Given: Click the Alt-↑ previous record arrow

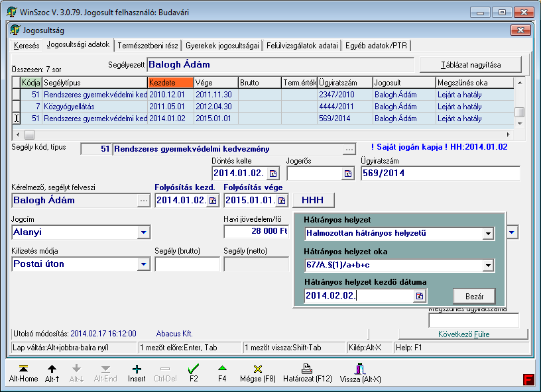Looking at the screenshot, I should [x=52, y=369].
